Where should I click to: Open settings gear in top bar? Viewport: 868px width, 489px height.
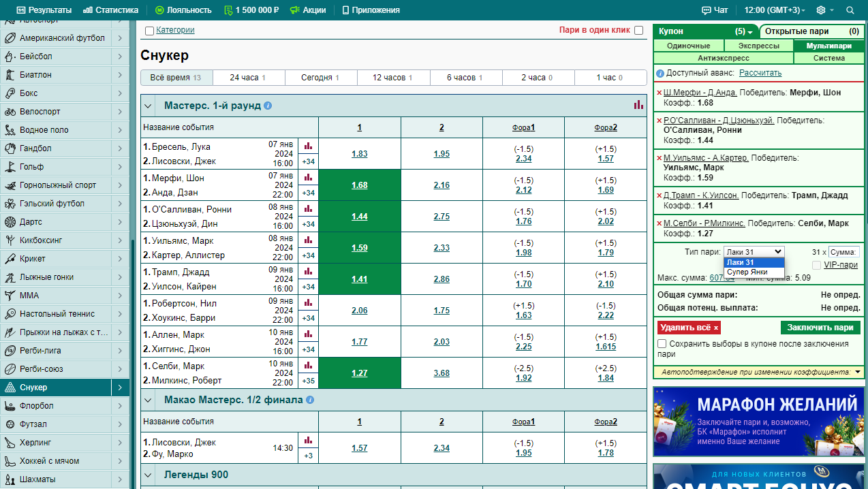click(821, 10)
